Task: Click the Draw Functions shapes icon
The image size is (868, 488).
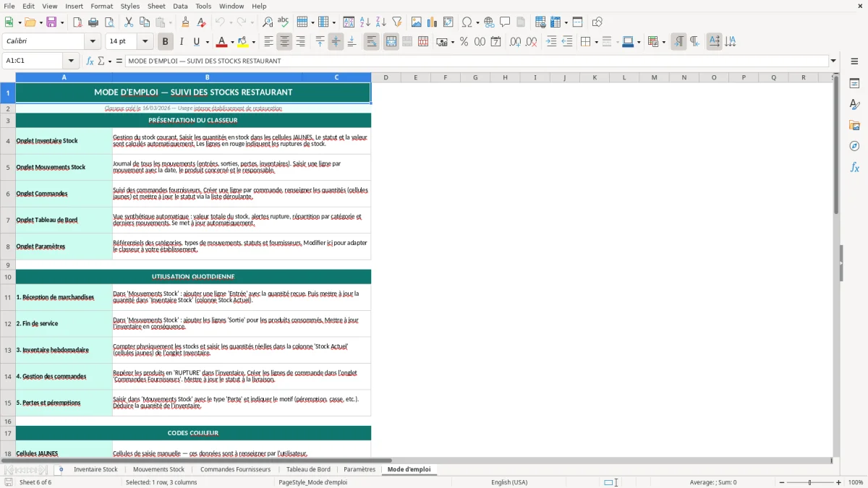Action: (597, 22)
